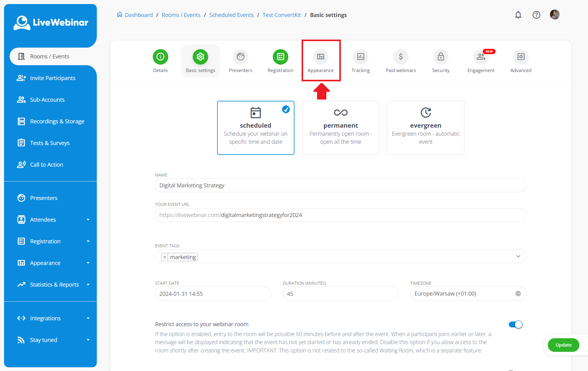Click the notification bell
588x371 pixels.
click(518, 15)
